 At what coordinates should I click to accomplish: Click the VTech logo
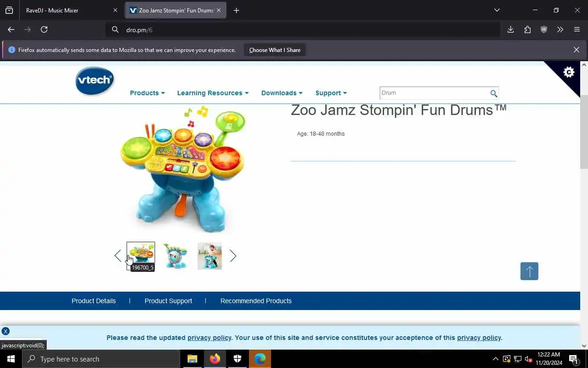point(95,81)
